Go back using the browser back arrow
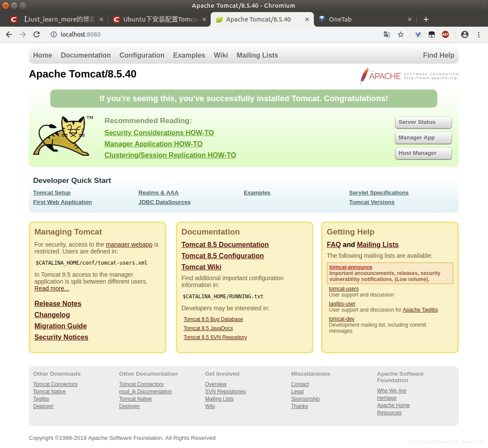The width and height of the screenshot is (488, 448). click(x=9, y=34)
